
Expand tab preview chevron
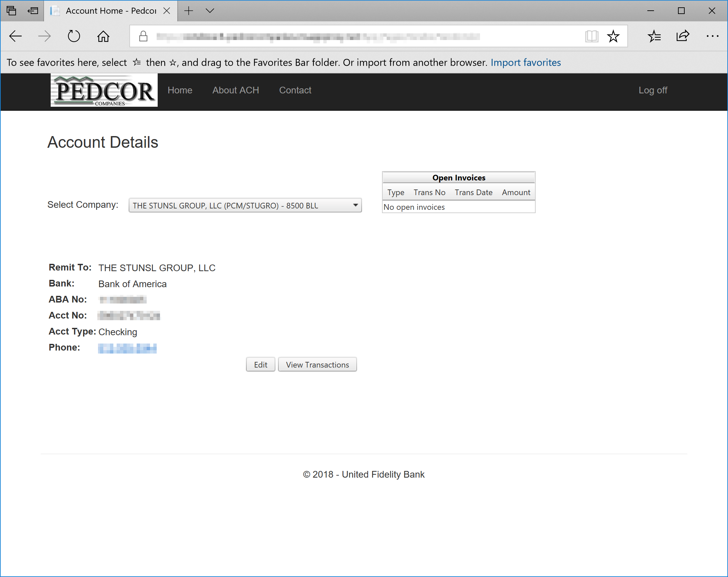210,11
